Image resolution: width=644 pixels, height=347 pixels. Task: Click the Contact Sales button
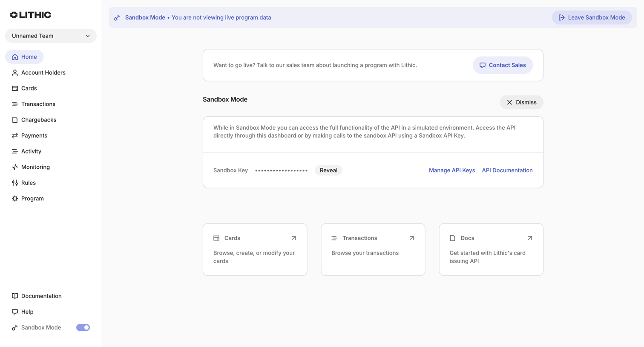pyautogui.click(x=503, y=65)
